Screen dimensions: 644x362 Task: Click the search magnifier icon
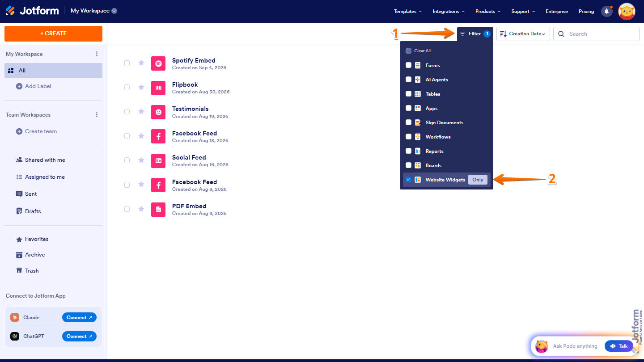coord(561,34)
